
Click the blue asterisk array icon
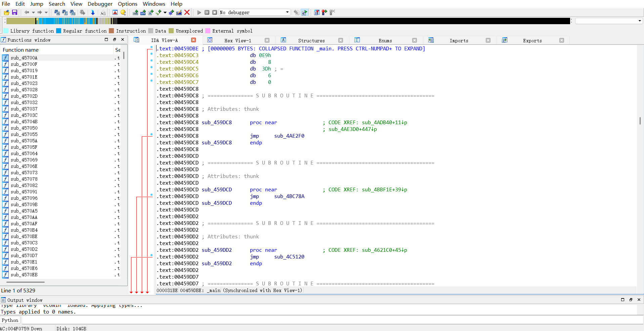pyautogui.click(x=171, y=12)
